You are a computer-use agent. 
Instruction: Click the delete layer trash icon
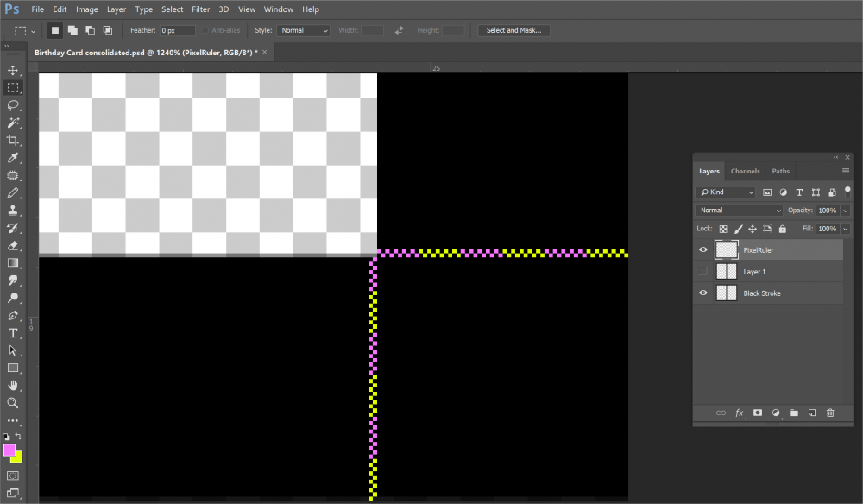coord(830,413)
